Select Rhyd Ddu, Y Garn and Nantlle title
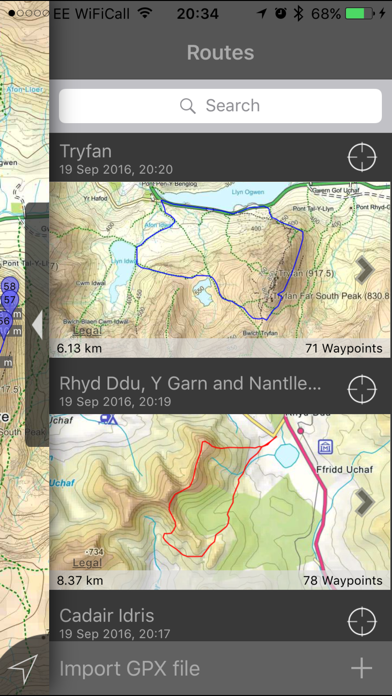The image size is (392, 696). coord(190,384)
